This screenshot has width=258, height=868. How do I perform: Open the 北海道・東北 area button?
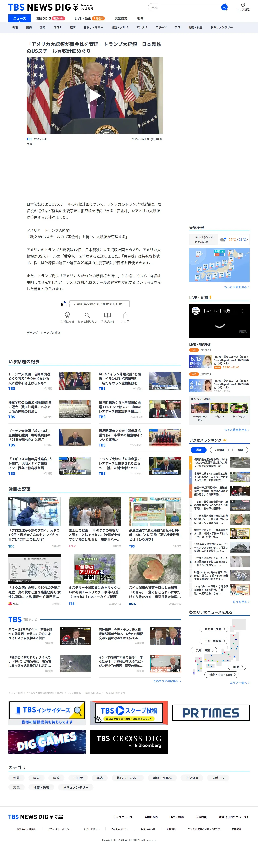coord(214,629)
